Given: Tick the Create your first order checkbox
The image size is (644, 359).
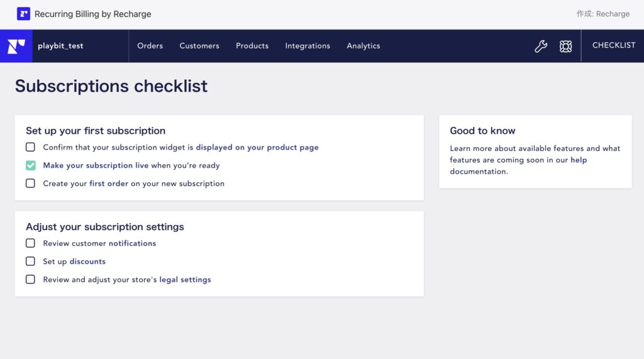Looking at the screenshot, I should 30,183.
